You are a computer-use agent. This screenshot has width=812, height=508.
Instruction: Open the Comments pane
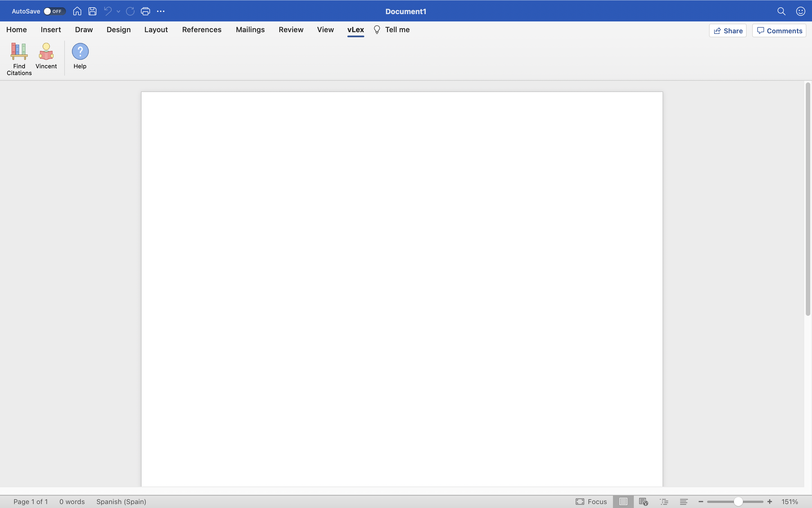point(779,30)
